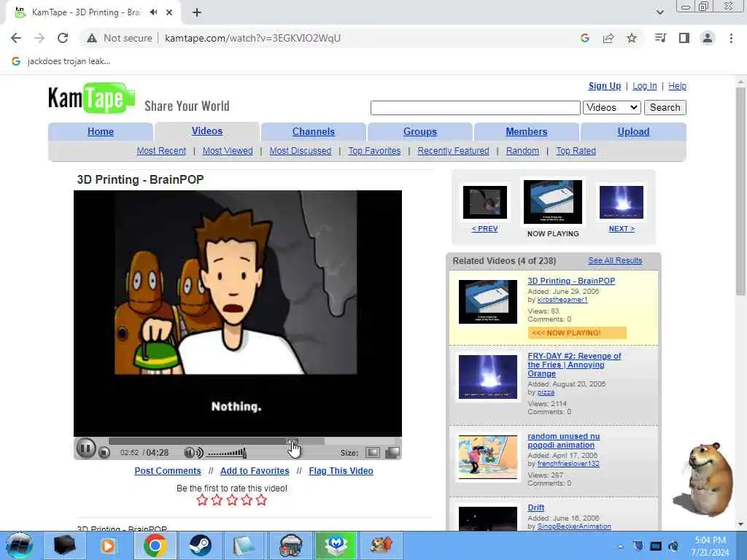Open the Chrome media controls icon
Viewport: 747px width, 560px height.
[x=660, y=38]
